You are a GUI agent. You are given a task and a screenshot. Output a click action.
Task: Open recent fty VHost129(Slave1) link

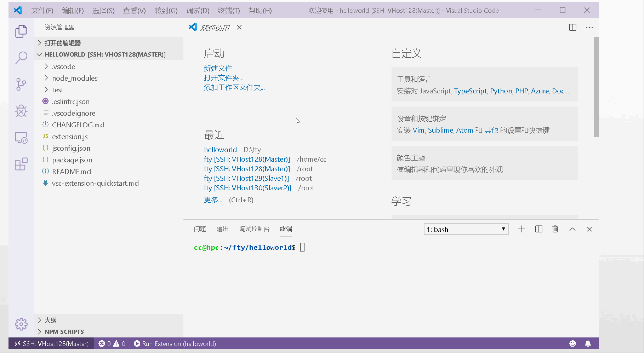246,178
